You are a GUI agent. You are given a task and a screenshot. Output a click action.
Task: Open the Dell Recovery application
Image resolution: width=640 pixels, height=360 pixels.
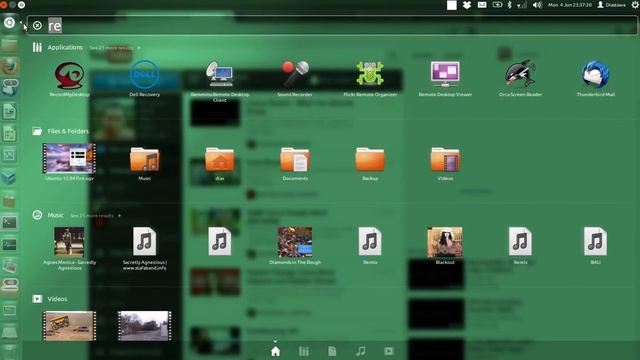pos(144,79)
